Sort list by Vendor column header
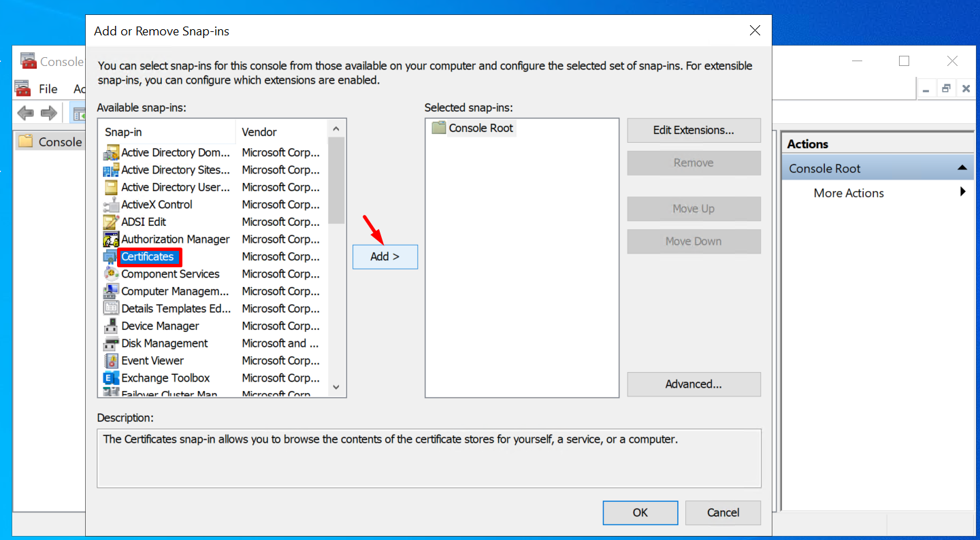The width and height of the screenshot is (980, 540). pyautogui.click(x=259, y=132)
